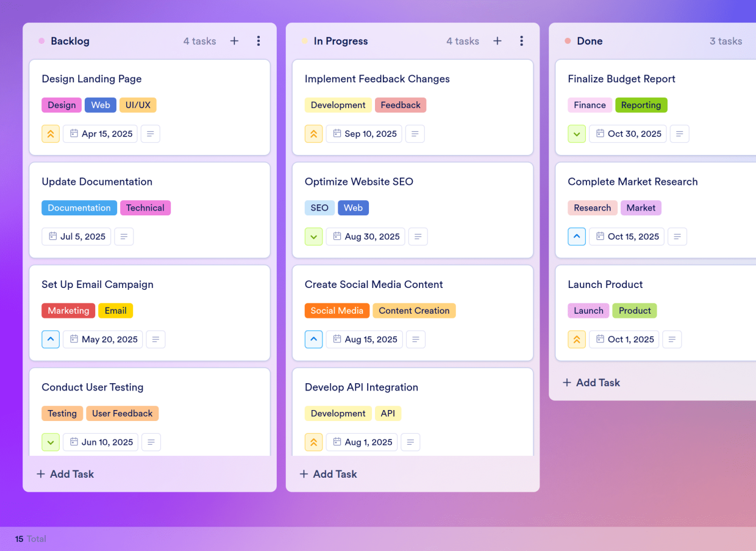Open the Launch Product task title

pos(605,284)
